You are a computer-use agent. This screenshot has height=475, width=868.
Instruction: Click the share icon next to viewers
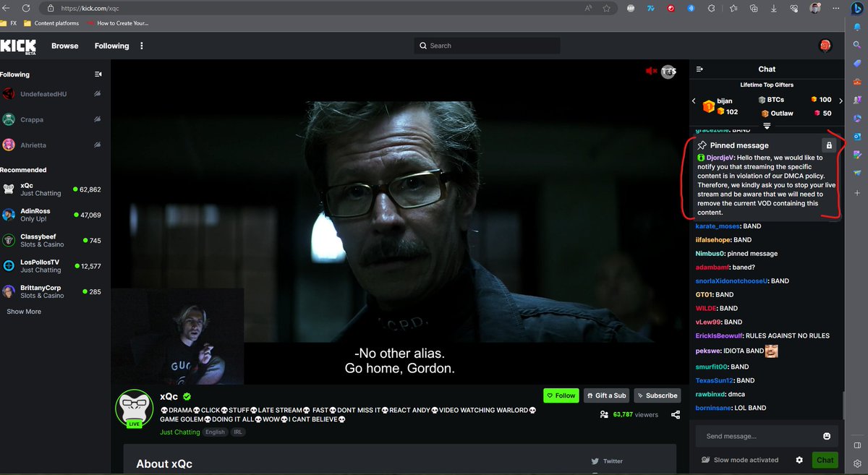click(676, 415)
